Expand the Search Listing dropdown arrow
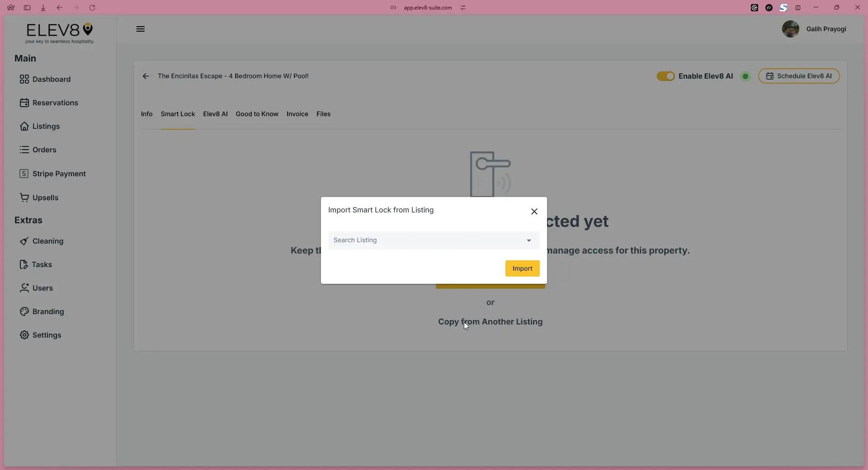This screenshot has width=868, height=470. (x=528, y=240)
